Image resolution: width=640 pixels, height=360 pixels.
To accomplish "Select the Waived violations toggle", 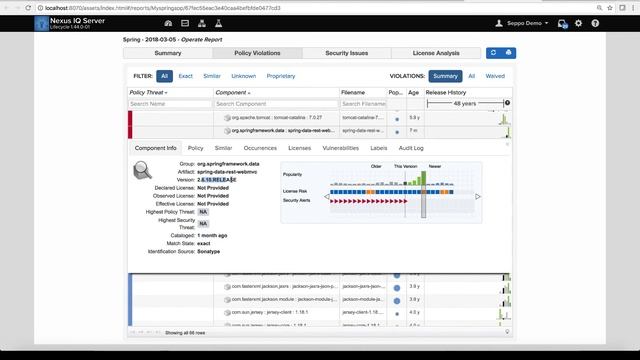I will click(495, 76).
